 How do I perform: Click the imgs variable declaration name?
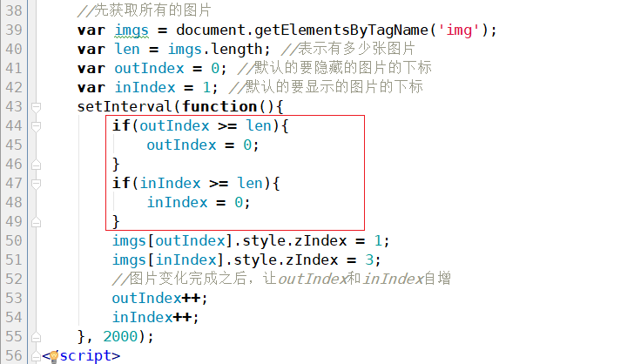click(132, 30)
